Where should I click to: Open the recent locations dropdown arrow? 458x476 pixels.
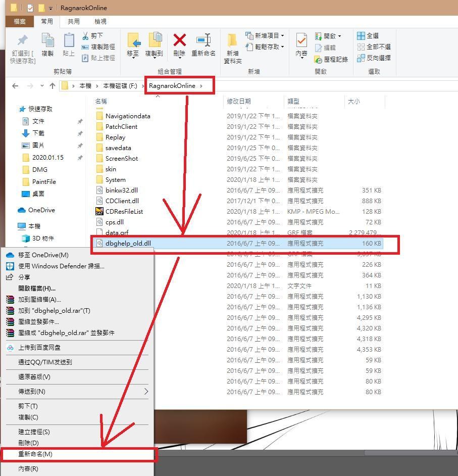pos(42,86)
